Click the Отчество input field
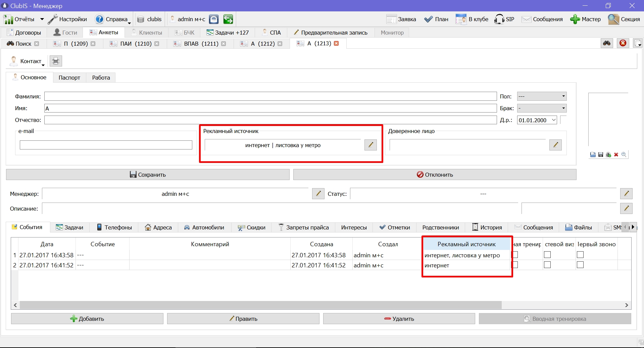The image size is (644, 348). click(270, 120)
